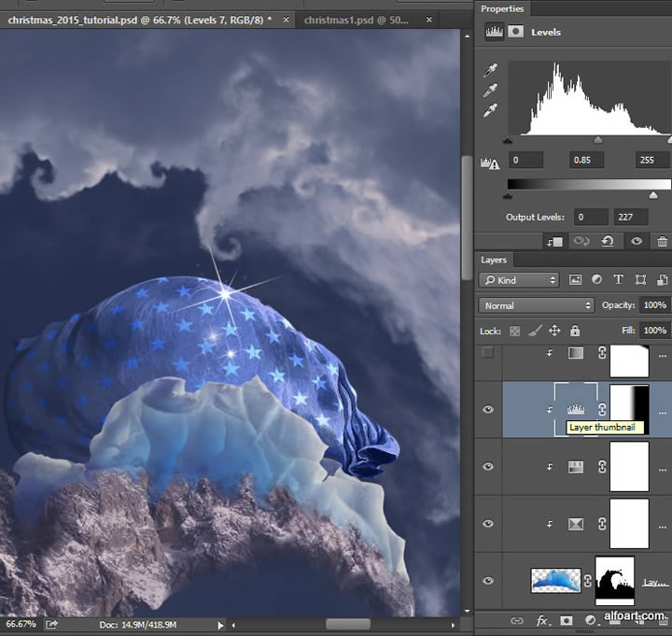This screenshot has width=672, height=636.
Task: Select the Properties panel tab
Action: tap(503, 8)
